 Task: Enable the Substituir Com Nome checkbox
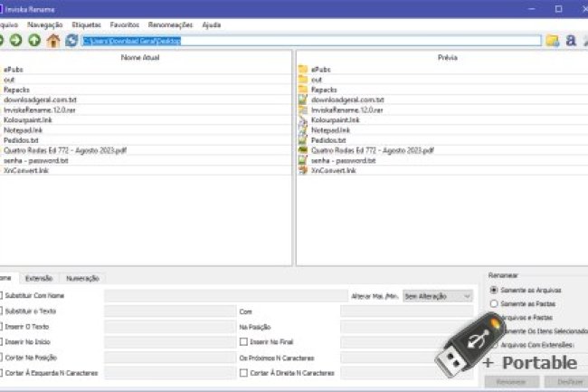click(x=1, y=296)
